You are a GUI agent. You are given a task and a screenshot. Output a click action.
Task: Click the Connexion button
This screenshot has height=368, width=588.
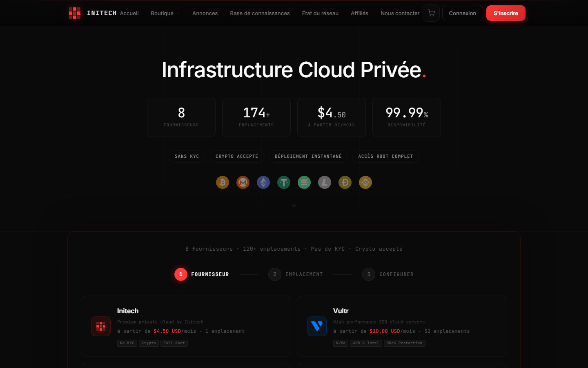[463, 13]
